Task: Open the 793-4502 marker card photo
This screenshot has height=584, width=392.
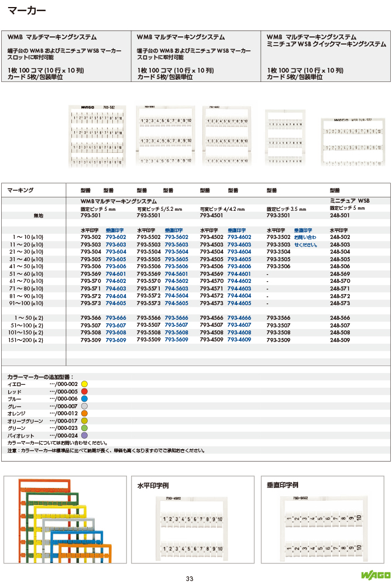Action: click(x=225, y=135)
